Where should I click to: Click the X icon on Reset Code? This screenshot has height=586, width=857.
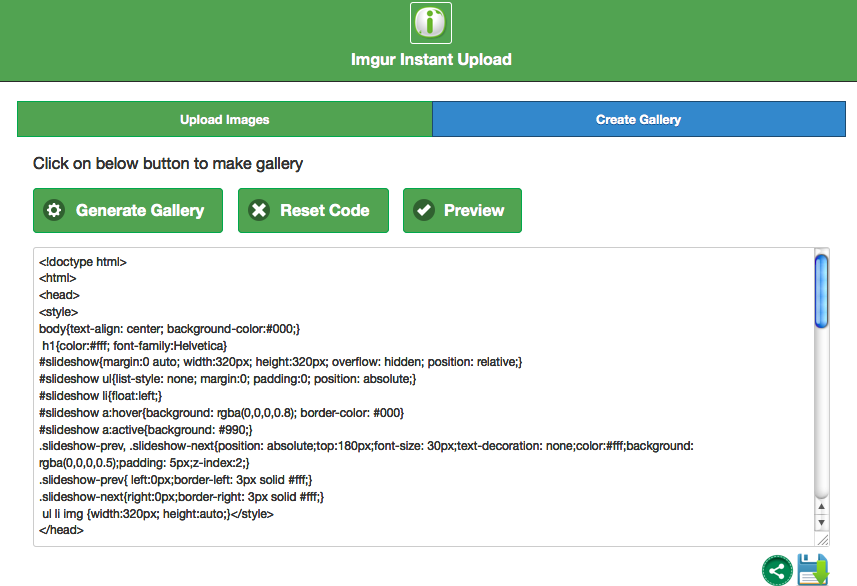pyautogui.click(x=259, y=210)
